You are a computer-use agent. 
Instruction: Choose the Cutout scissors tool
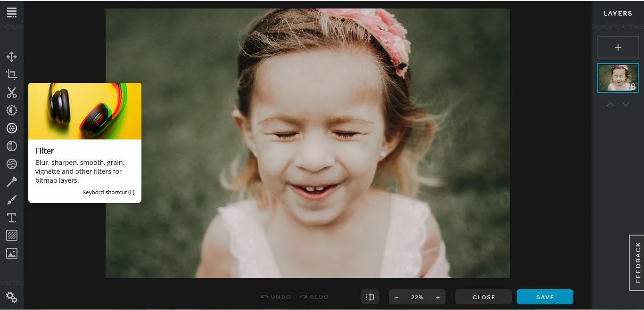tap(12, 92)
